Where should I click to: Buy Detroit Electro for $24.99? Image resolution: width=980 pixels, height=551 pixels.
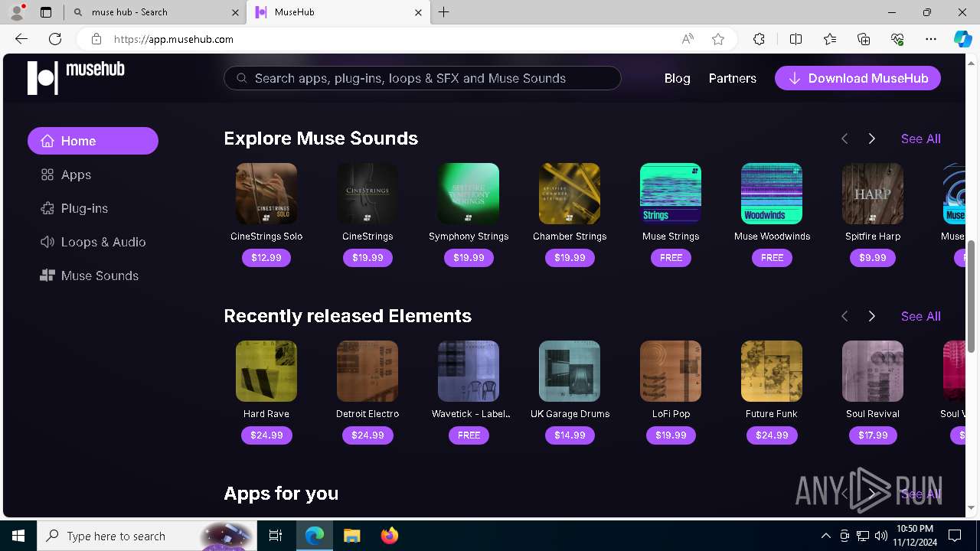pos(367,435)
